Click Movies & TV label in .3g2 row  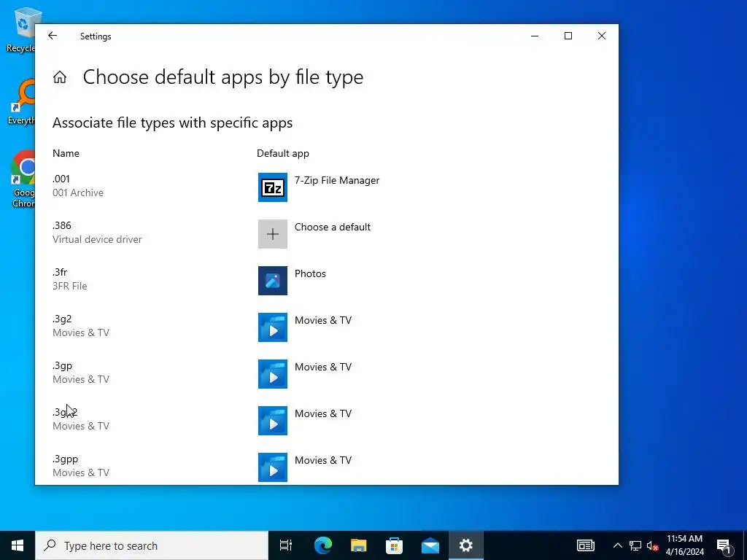(x=323, y=321)
